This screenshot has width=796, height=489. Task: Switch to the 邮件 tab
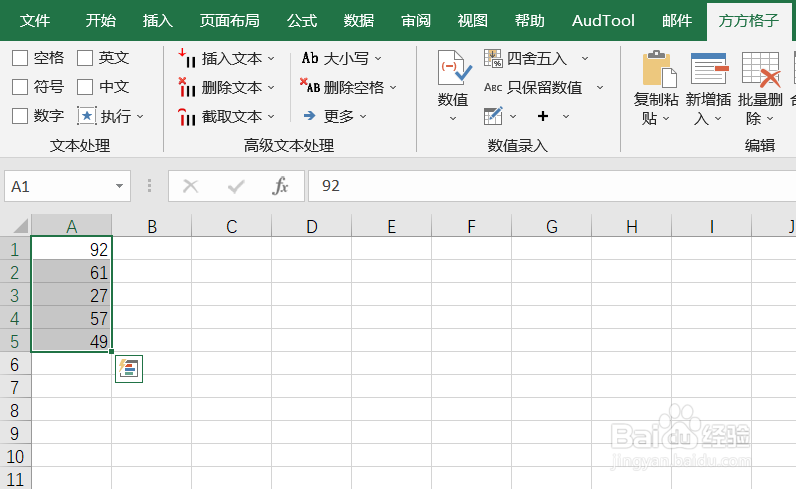677,21
